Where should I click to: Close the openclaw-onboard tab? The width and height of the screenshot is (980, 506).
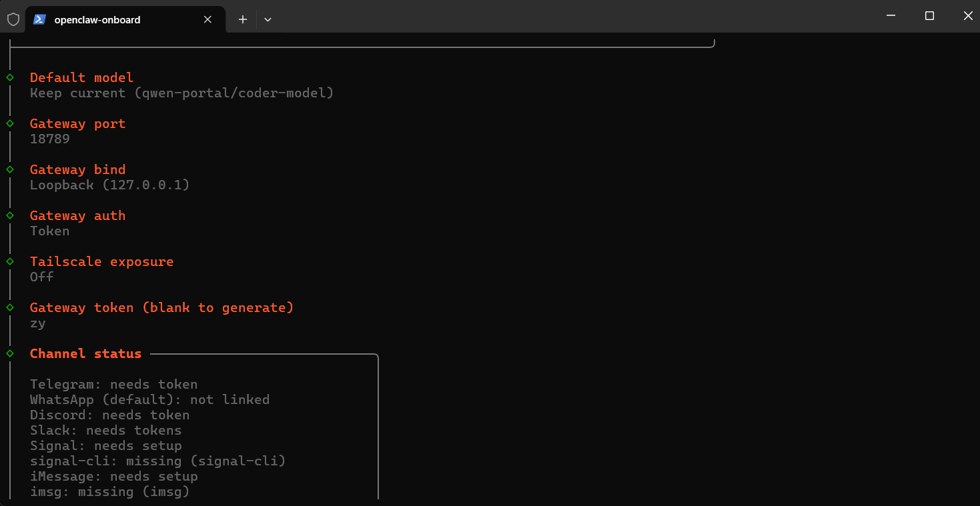point(207,19)
